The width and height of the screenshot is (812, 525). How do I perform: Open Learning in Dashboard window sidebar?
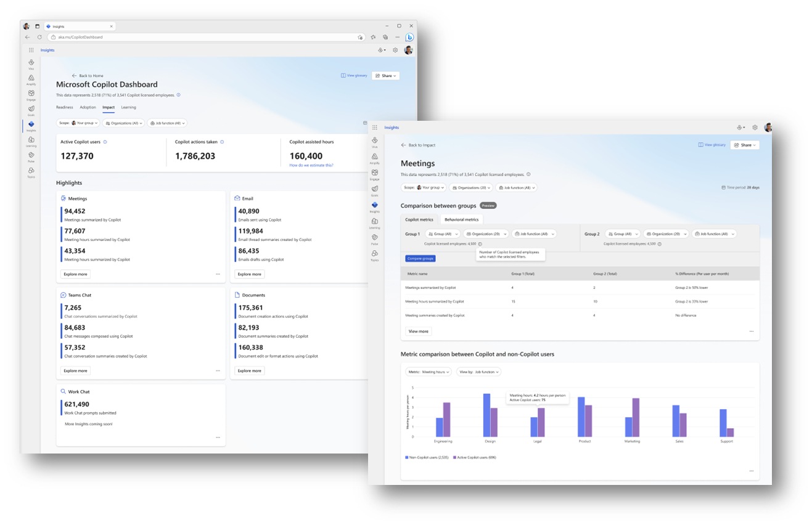(x=31, y=142)
